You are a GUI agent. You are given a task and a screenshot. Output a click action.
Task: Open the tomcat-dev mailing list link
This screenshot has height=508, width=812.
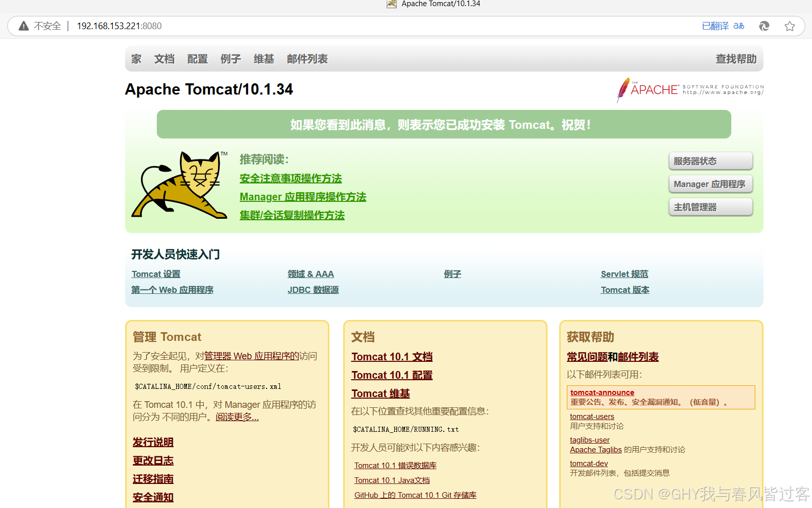(589, 464)
